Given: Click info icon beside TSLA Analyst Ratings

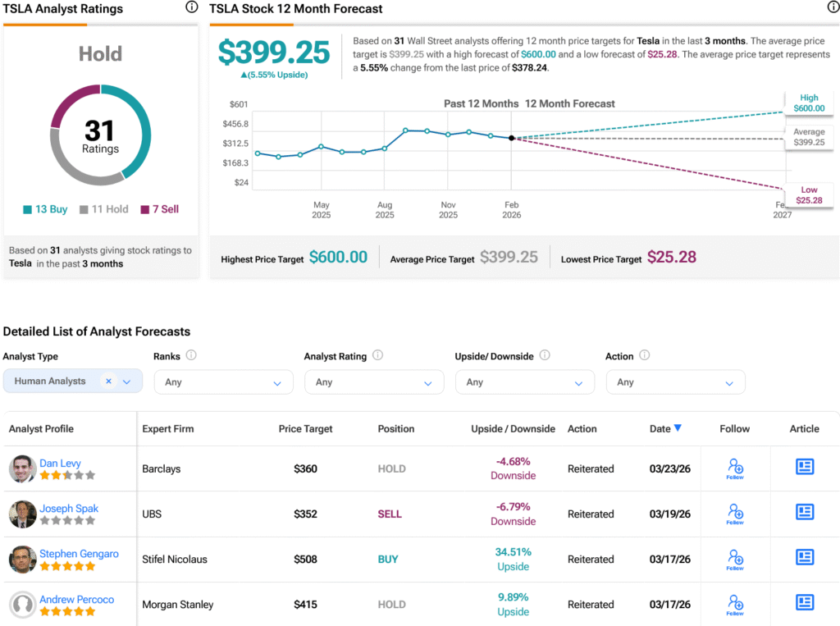Looking at the screenshot, I should coord(191,7).
